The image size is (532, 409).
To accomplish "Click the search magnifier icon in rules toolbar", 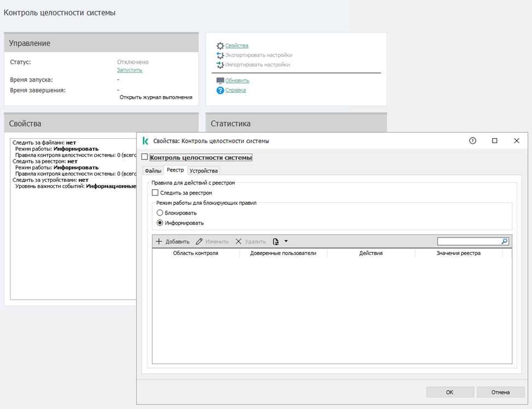I will pos(505,241).
